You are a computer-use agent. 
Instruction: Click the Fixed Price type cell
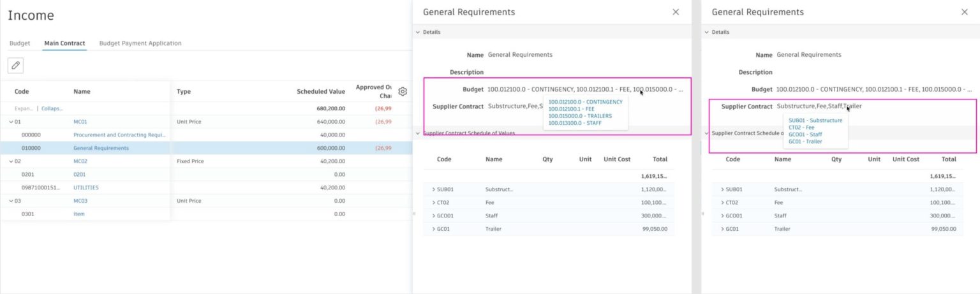click(190, 161)
